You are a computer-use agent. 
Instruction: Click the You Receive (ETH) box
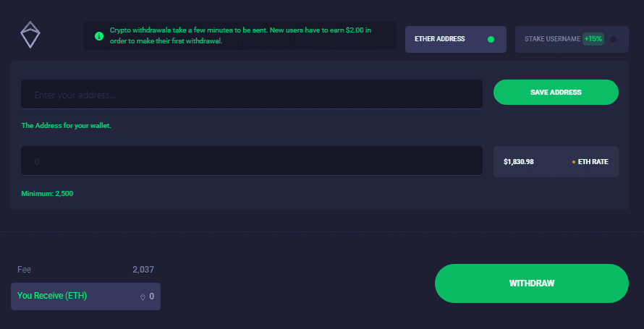(x=85, y=296)
